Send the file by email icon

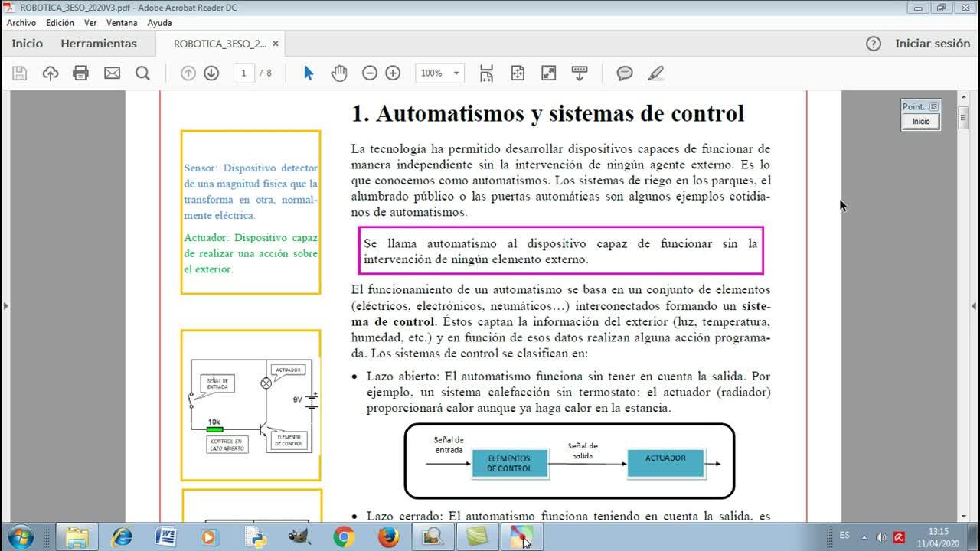(x=112, y=73)
